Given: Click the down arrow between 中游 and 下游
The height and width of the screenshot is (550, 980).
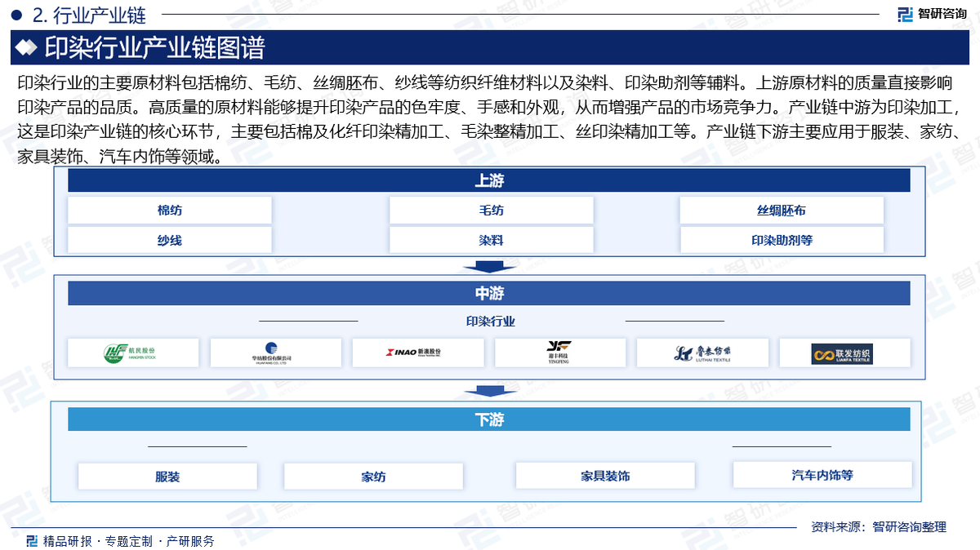Looking at the screenshot, I should [489, 393].
